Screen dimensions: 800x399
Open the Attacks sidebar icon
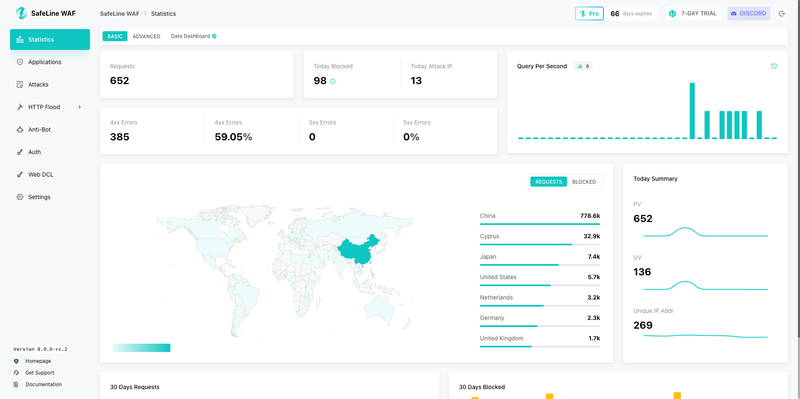[x=20, y=84]
